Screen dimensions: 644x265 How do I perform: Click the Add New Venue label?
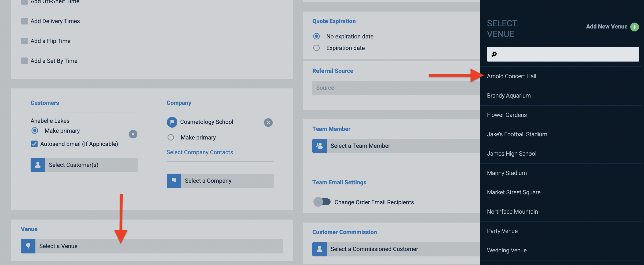click(x=607, y=27)
